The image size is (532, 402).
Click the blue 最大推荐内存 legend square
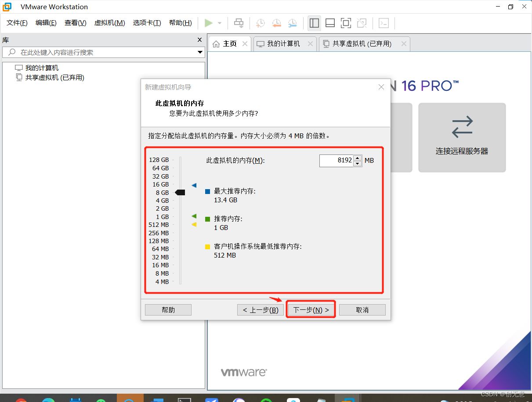(208, 192)
